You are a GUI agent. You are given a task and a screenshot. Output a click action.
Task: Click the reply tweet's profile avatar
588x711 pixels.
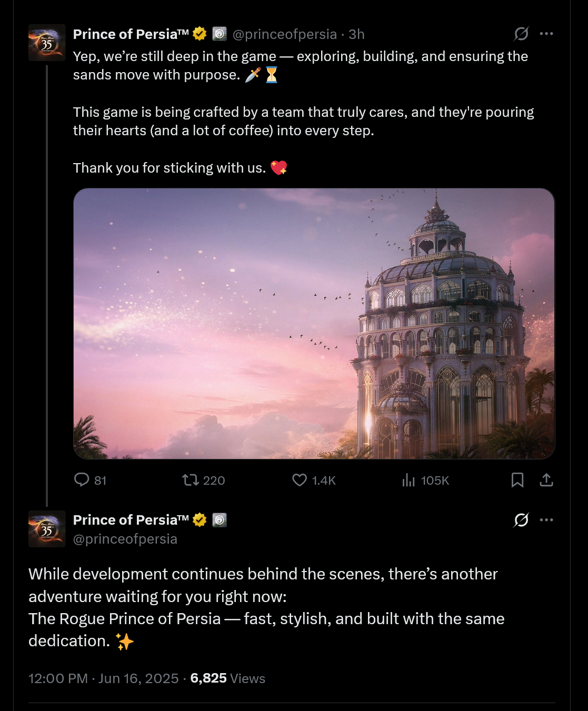click(x=47, y=529)
